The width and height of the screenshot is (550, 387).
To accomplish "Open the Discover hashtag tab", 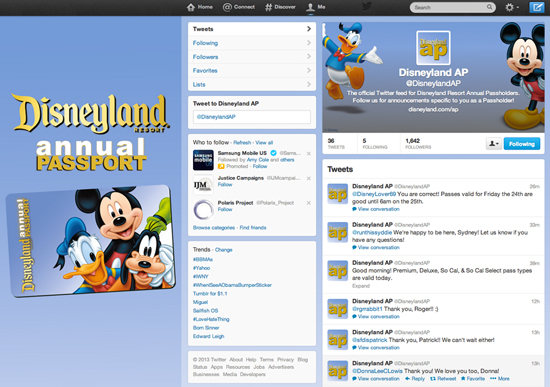I will click(280, 7).
